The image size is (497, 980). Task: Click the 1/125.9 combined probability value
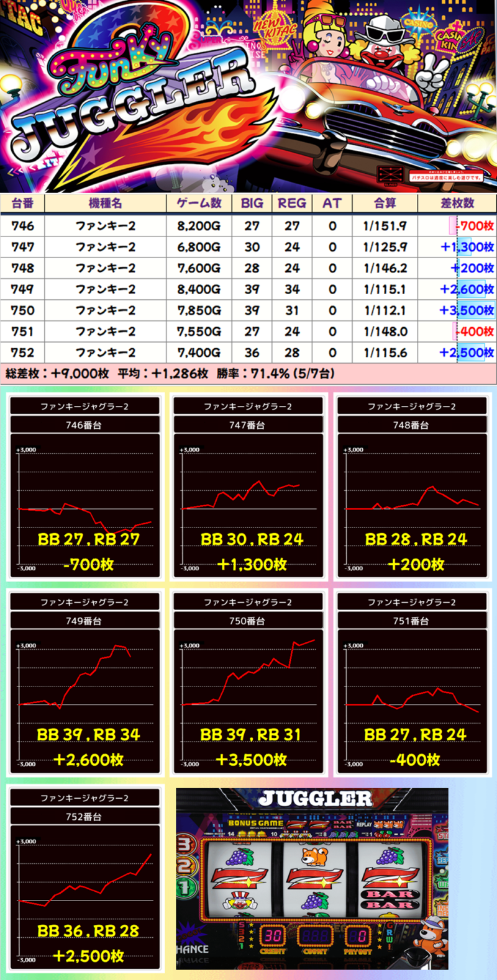coord(385,247)
